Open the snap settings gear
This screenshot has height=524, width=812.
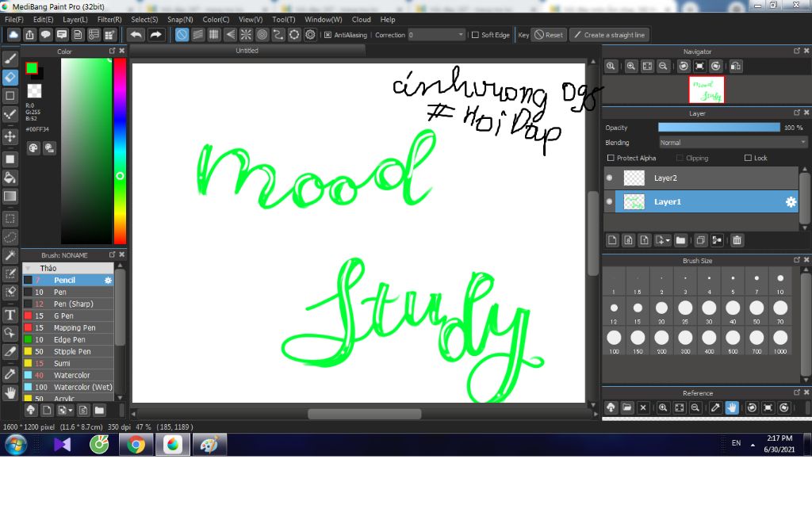(x=310, y=35)
